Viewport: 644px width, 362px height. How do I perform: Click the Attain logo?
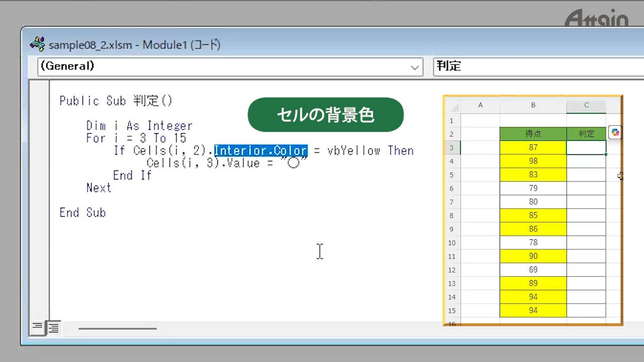click(x=597, y=18)
